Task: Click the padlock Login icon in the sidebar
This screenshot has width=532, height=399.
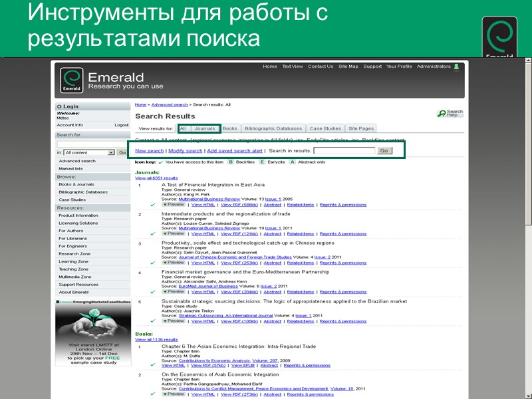Action: coord(61,106)
